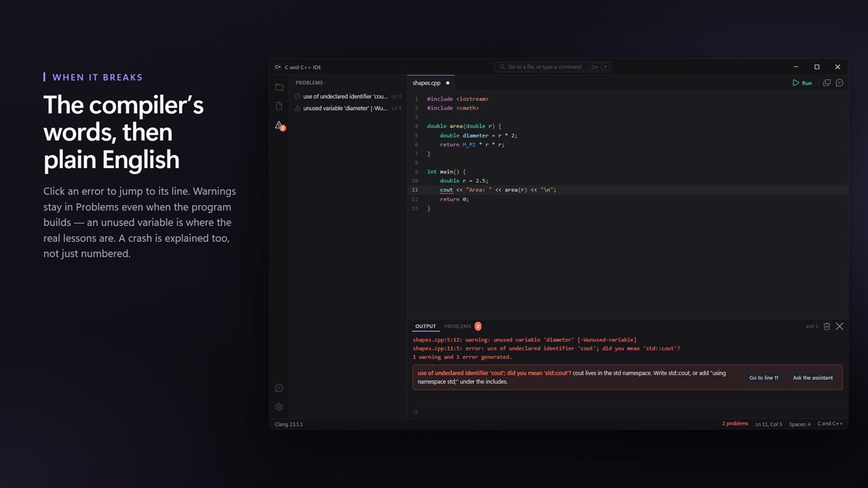Open the Problems warning icon with badge
This screenshot has width=868, height=488.
point(279,125)
